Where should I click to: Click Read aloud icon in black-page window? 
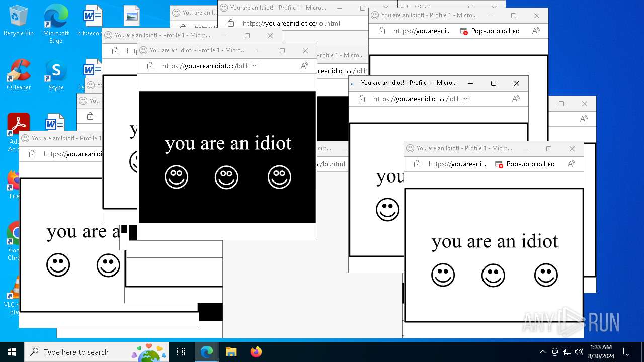click(x=304, y=66)
